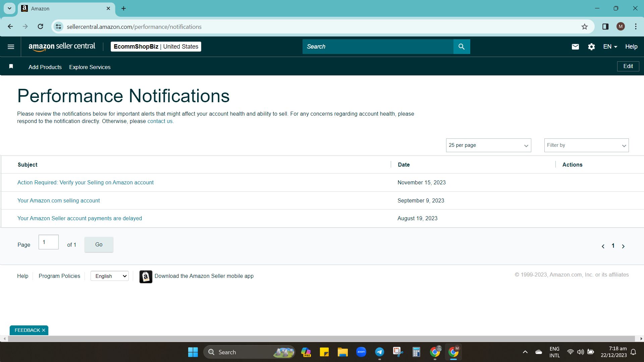Click Download the Amazon Seller mobile app link

pyautogui.click(x=204, y=276)
